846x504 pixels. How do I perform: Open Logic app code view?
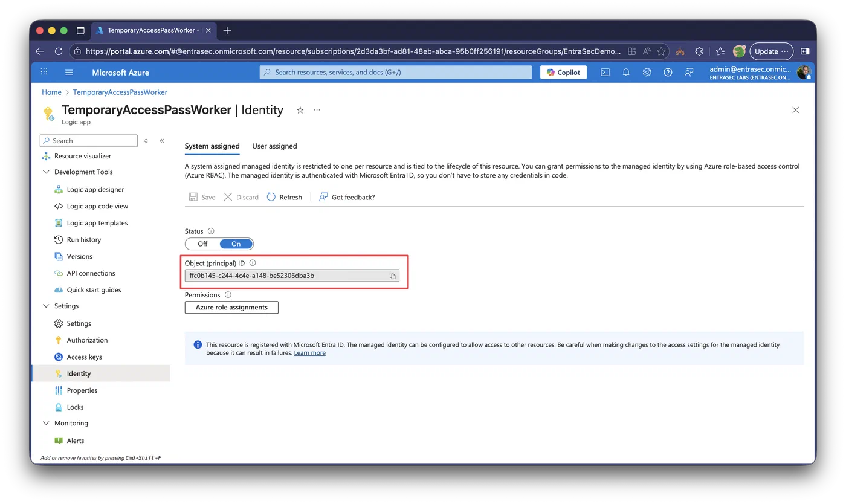click(x=97, y=206)
